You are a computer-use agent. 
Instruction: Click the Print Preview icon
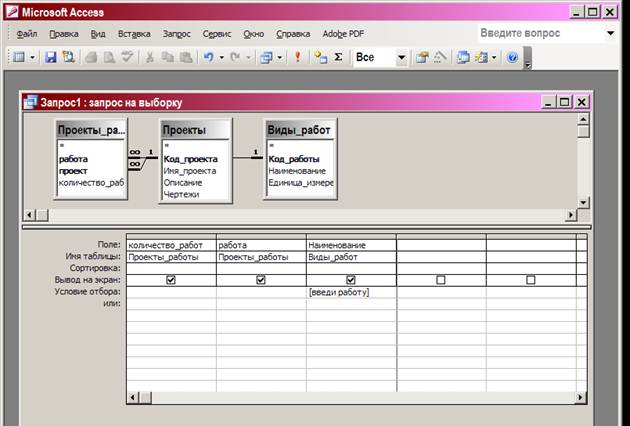pos(109,57)
